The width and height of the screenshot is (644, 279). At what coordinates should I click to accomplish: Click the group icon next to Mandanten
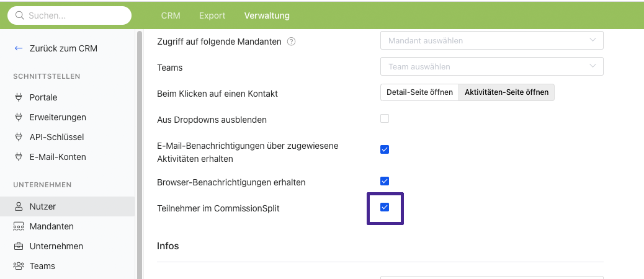(19, 226)
